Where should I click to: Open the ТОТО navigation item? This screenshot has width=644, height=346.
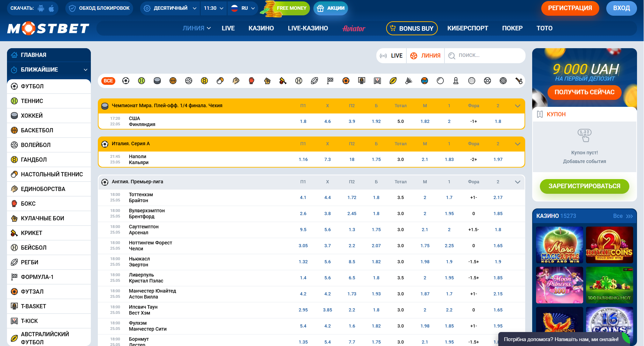pyautogui.click(x=544, y=28)
